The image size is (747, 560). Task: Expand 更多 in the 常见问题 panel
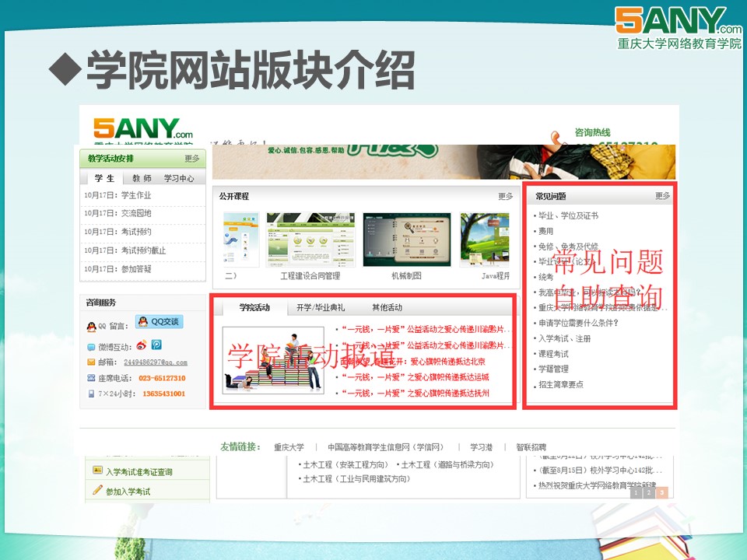662,196
